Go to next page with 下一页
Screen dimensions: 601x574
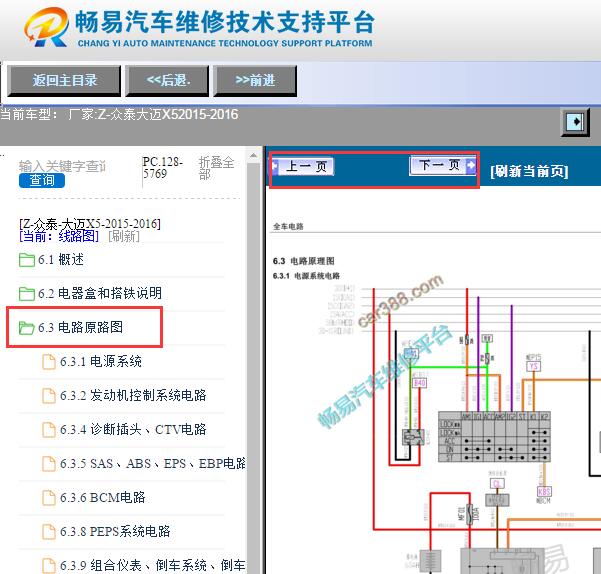tap(442, 166)
